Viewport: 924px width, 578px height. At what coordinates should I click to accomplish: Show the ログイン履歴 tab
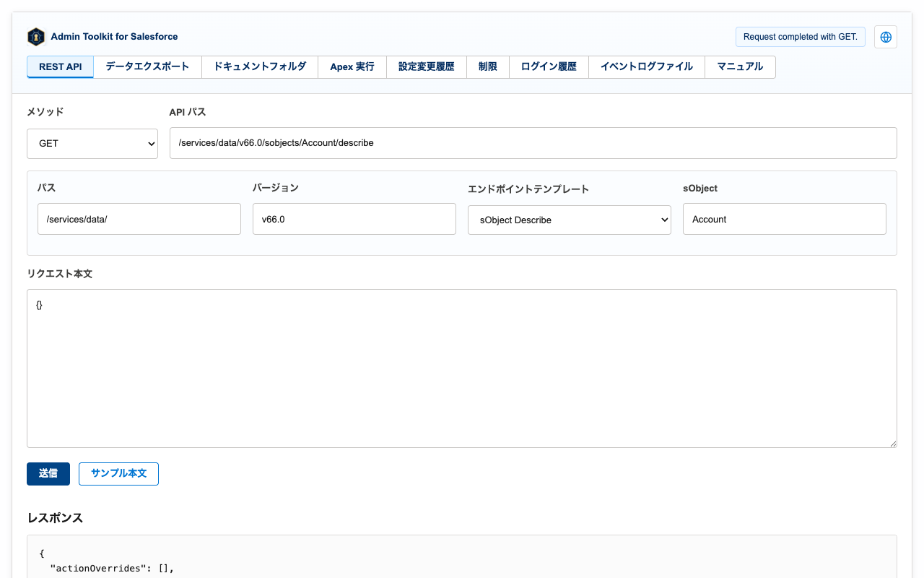click(549, 66)
